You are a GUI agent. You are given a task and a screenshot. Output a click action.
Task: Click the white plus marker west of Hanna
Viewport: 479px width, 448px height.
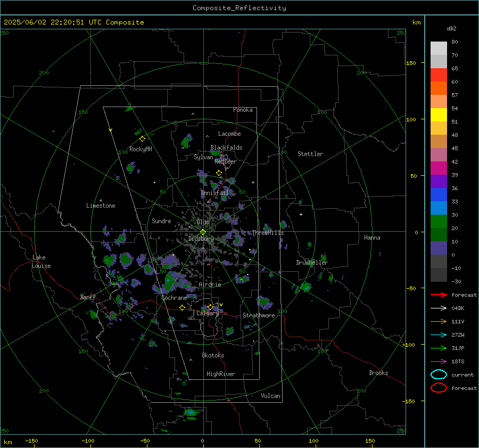pos(301,214)
